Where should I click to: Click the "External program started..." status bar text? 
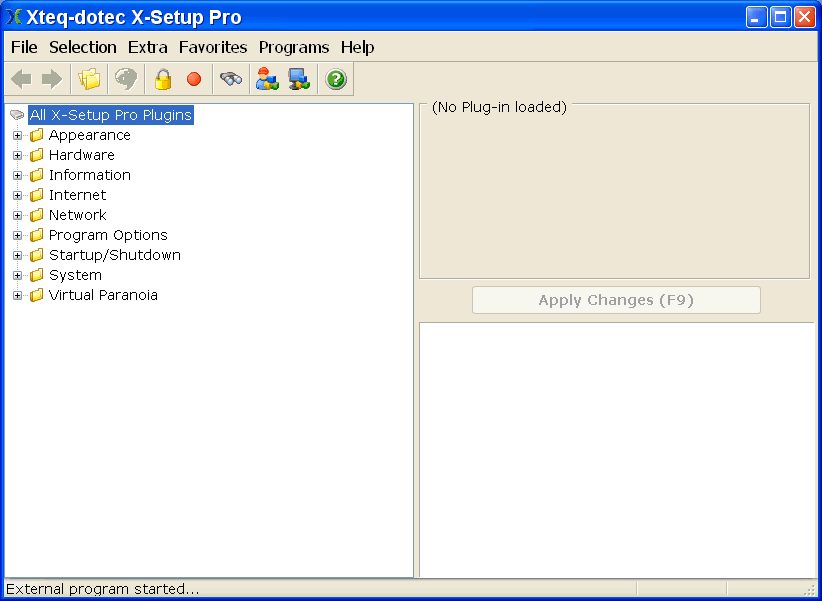click(103, 589)
